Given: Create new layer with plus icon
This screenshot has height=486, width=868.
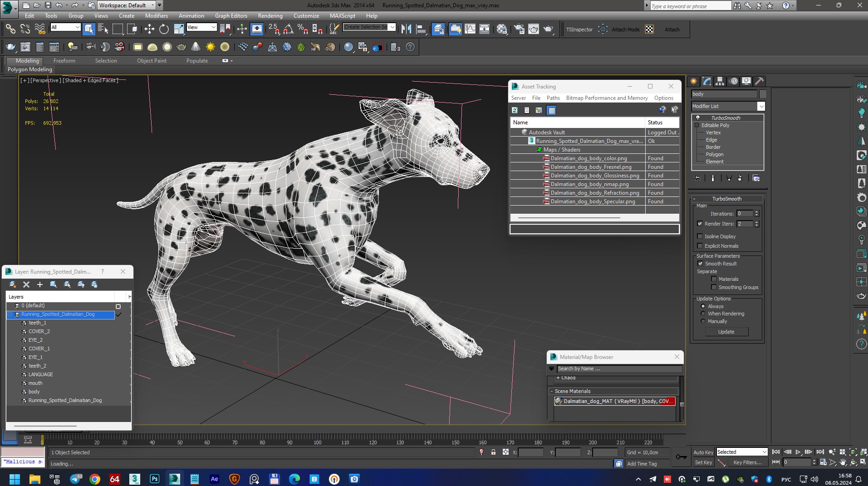Looking at the screenshot, I should 40,285.
